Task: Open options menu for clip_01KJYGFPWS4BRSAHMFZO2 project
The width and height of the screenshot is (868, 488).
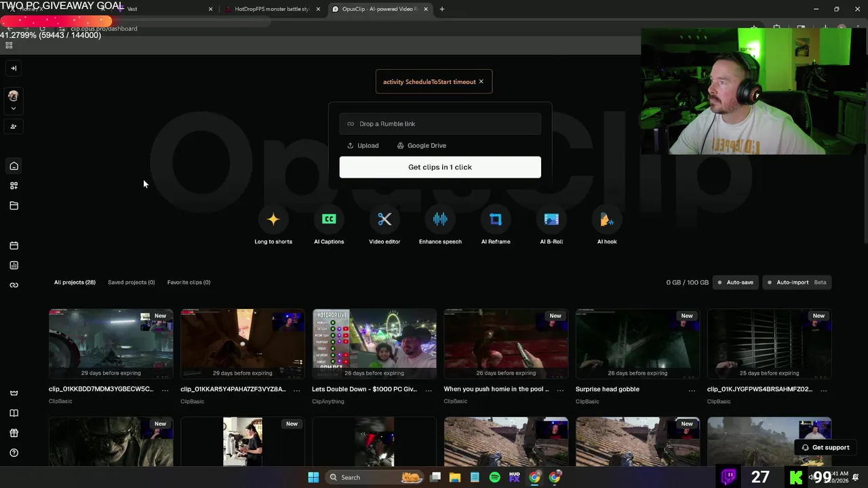Action: click(823, 390)
